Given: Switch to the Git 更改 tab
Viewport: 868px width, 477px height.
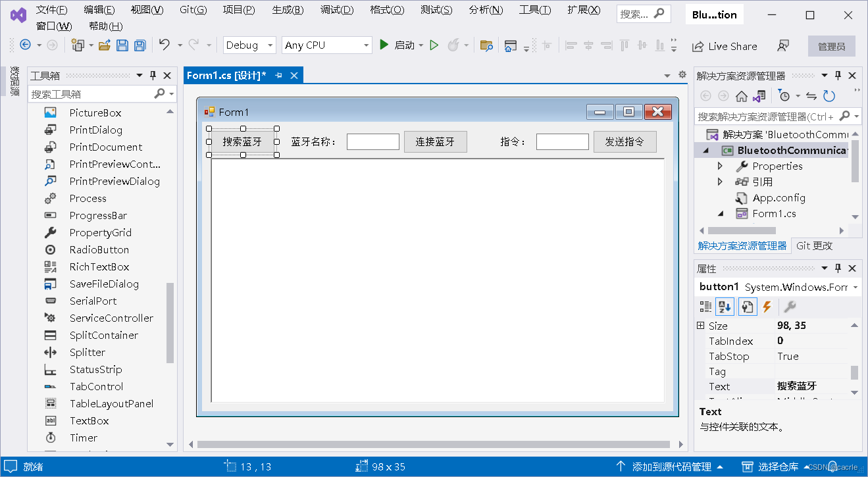Looking at the screenshot, I should coord(814,245).
